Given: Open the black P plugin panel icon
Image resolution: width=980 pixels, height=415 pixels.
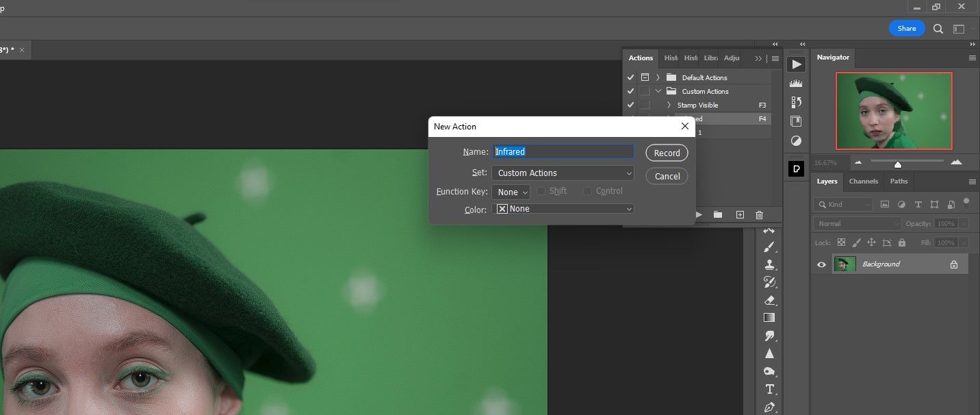Looking at the screenshot, I should 796,169.
